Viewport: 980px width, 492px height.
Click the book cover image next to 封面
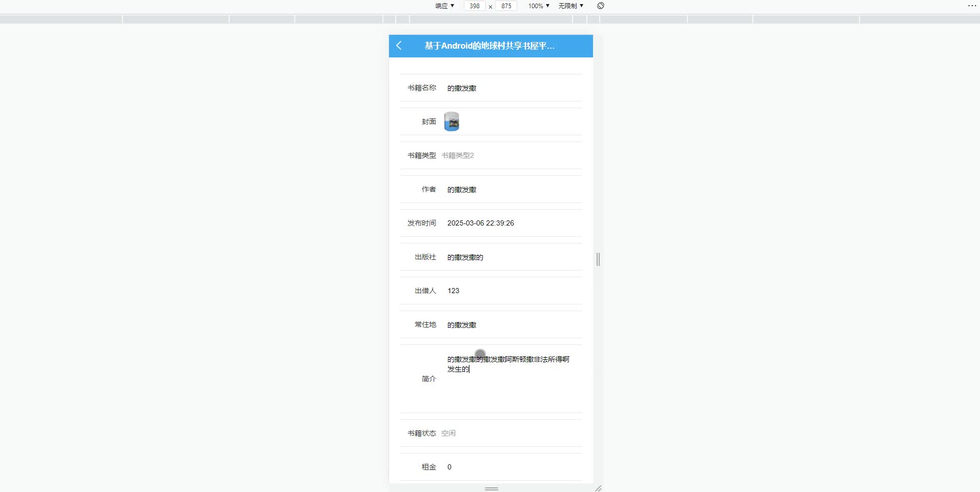(x=452, y=121)
